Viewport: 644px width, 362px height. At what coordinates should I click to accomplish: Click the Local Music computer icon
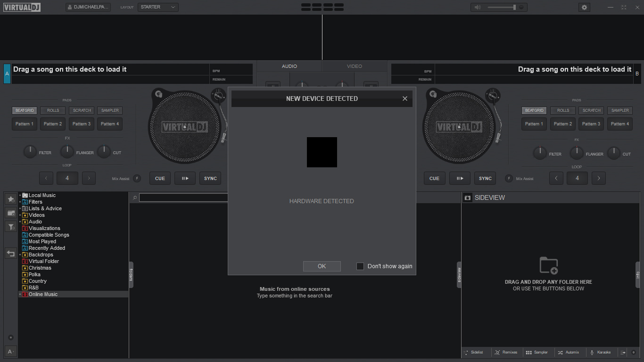pyautogui.click(x=25, y=195)
